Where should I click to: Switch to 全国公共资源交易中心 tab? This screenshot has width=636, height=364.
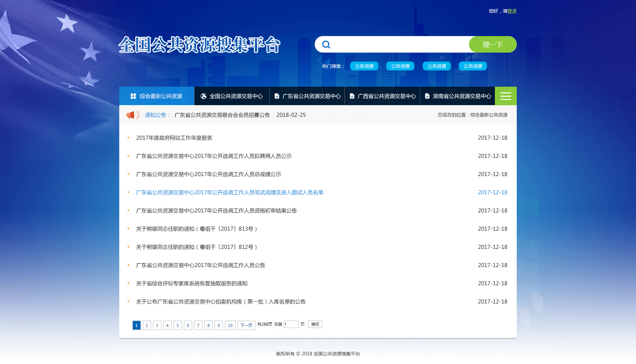236,96
